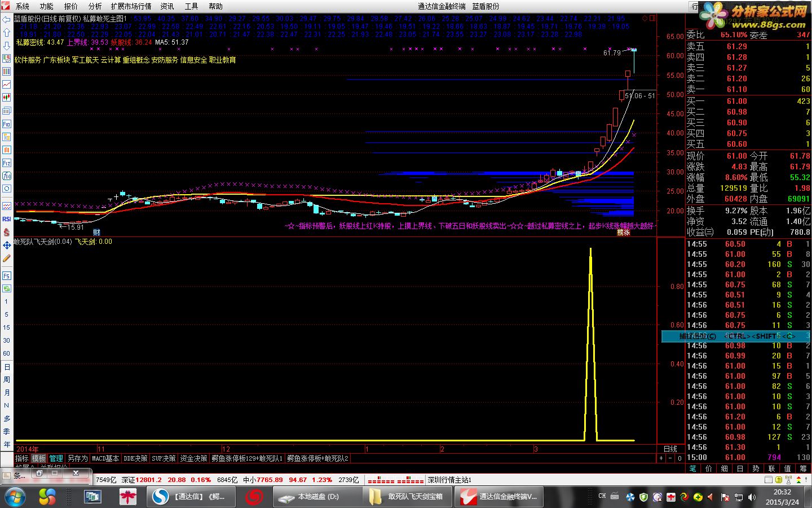Switch to yearly 年 period
812x508 pixels.
(x=7, y=445)
